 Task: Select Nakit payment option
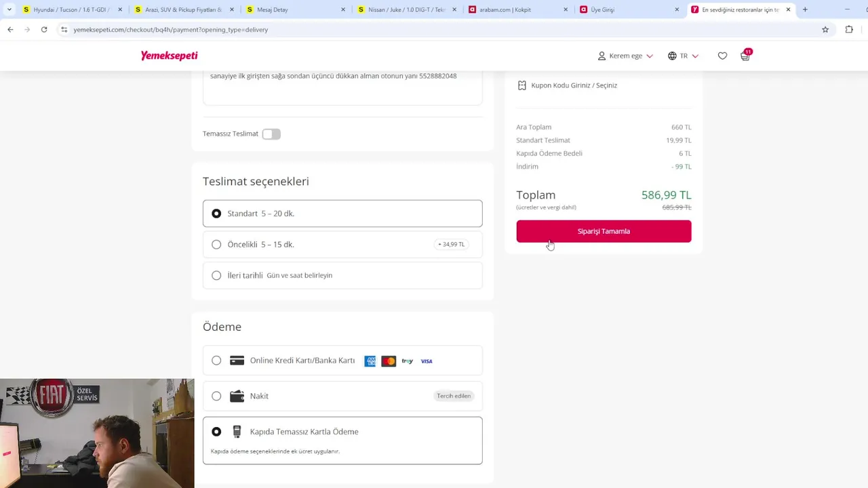click(216, 396)
